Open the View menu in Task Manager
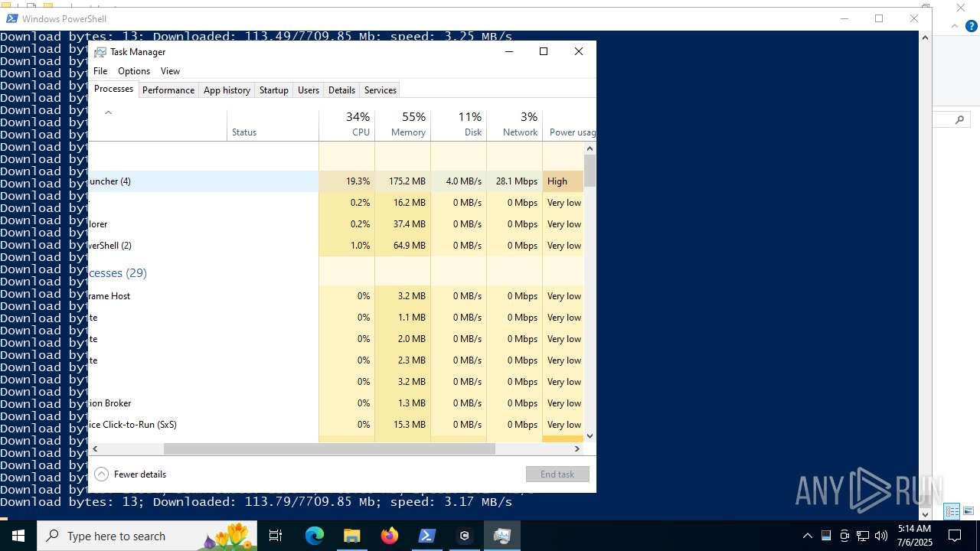980x551 pixels. (x=170, y=71)
